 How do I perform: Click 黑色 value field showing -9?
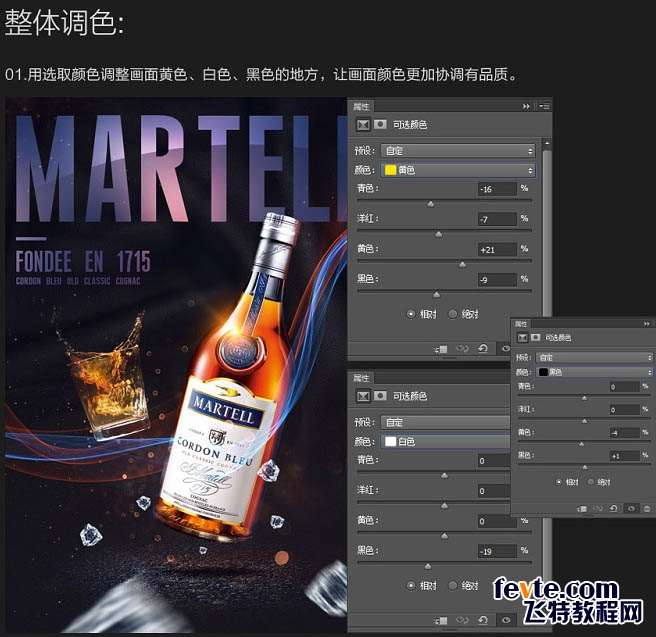[497, 280]
